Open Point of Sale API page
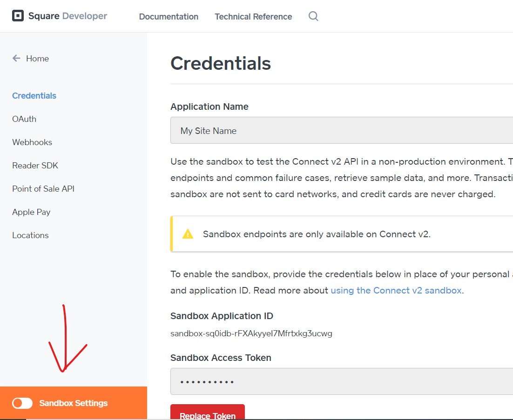Screen dimensions: 513x420 coord(43,188)
